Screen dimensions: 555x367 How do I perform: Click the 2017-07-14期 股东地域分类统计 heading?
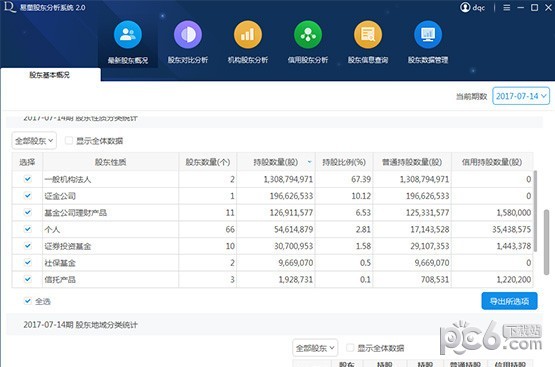[80, 325]
